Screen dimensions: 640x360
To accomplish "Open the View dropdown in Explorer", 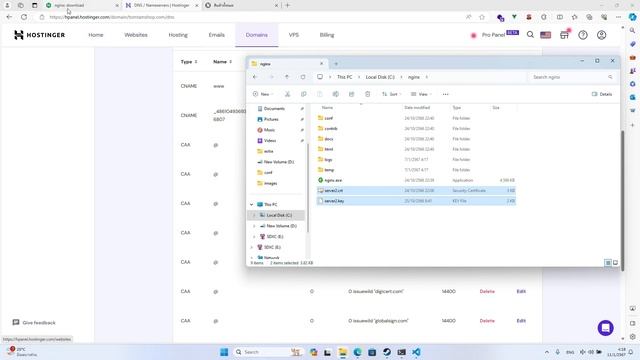I will tap(421, 94).
